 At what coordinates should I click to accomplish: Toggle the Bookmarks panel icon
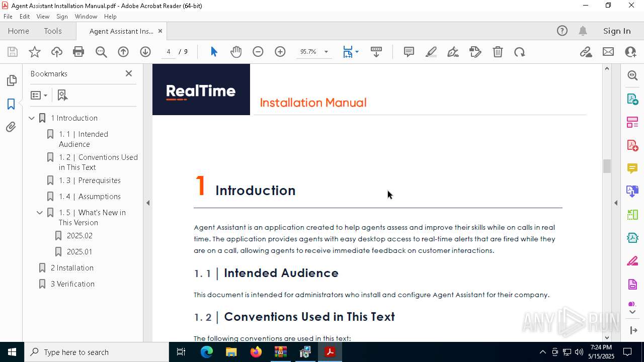[11, 104]
